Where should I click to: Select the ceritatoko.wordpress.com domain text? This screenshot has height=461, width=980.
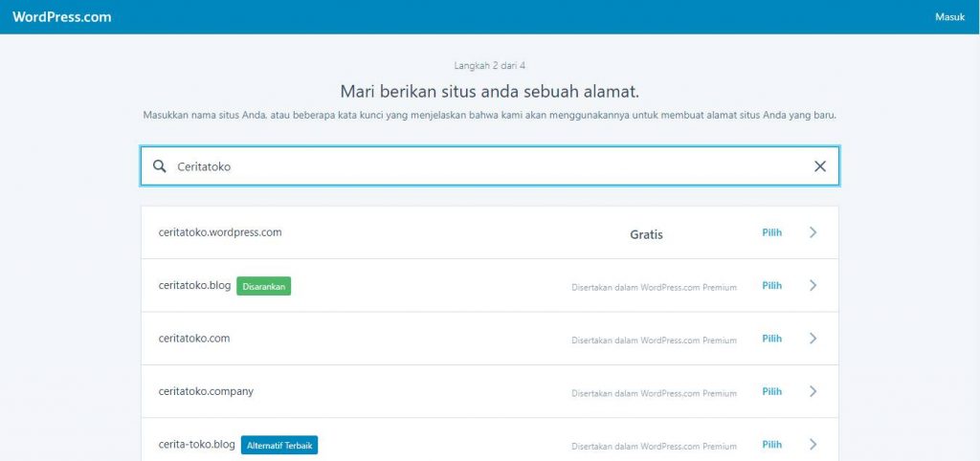tap(220, 232)
